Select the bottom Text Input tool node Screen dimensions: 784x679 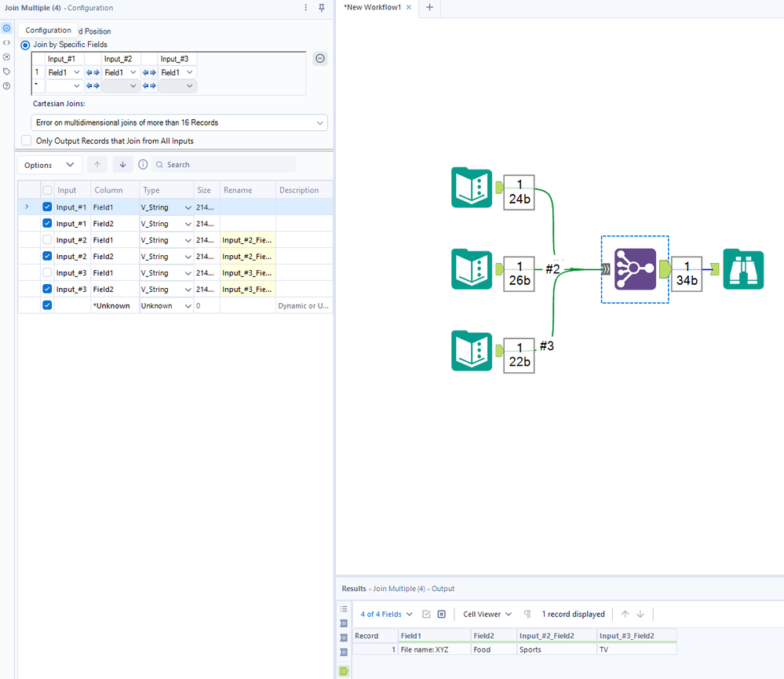click(472, 351)
